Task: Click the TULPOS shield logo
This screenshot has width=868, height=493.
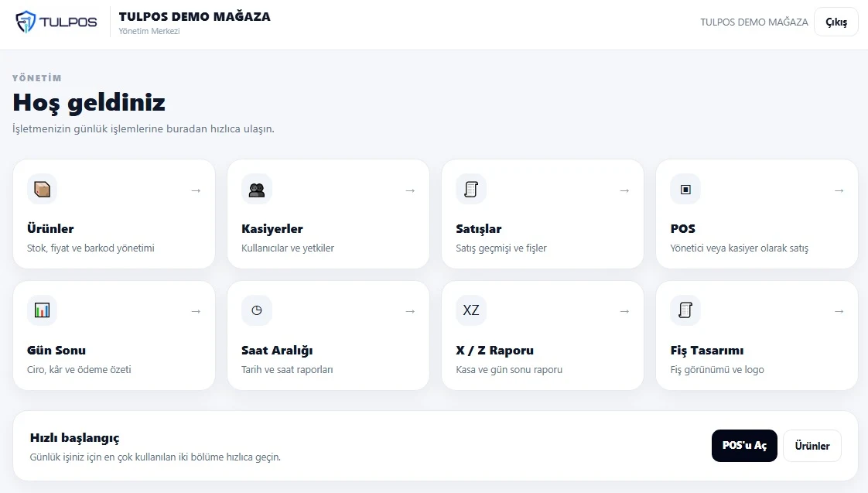Action: 26,22
